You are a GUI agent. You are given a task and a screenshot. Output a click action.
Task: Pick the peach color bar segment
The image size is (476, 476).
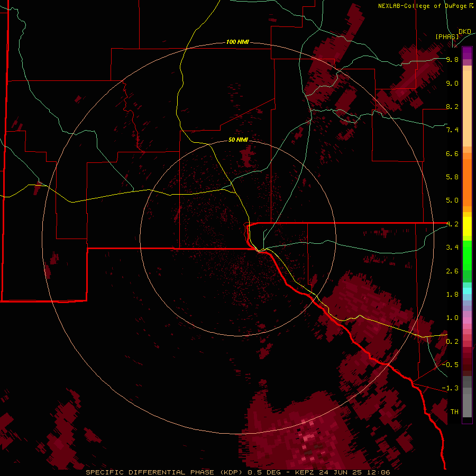click(467, 108)
